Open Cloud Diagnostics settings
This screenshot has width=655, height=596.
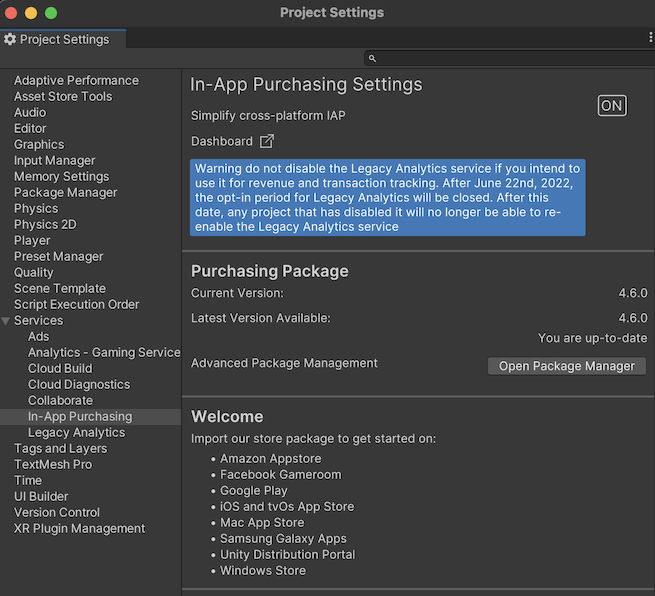[79, 385]
